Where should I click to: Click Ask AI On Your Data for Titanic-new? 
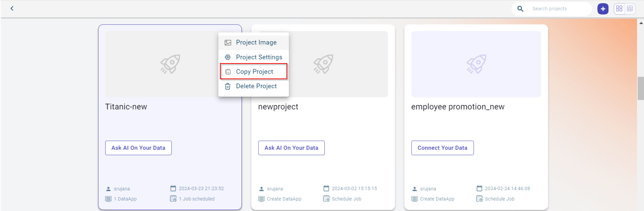click(138, 148)
